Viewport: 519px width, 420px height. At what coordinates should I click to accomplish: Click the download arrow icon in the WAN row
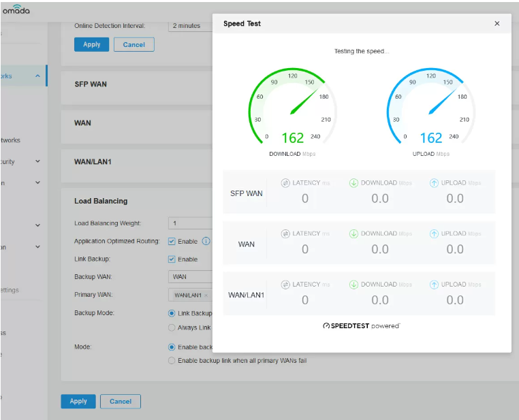pos(353,233)
